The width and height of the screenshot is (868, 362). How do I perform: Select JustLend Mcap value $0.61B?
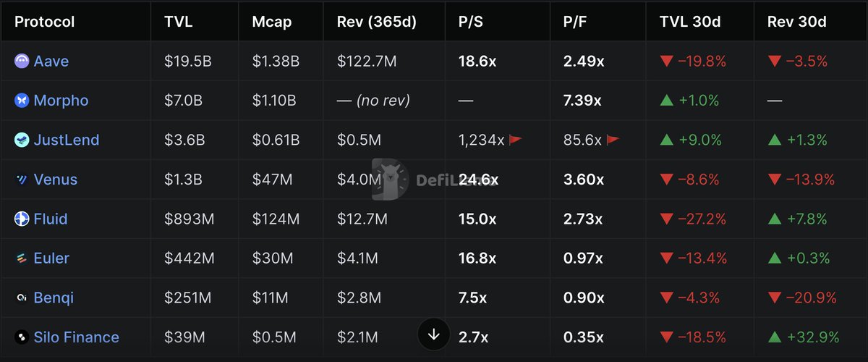pos(276,140)
